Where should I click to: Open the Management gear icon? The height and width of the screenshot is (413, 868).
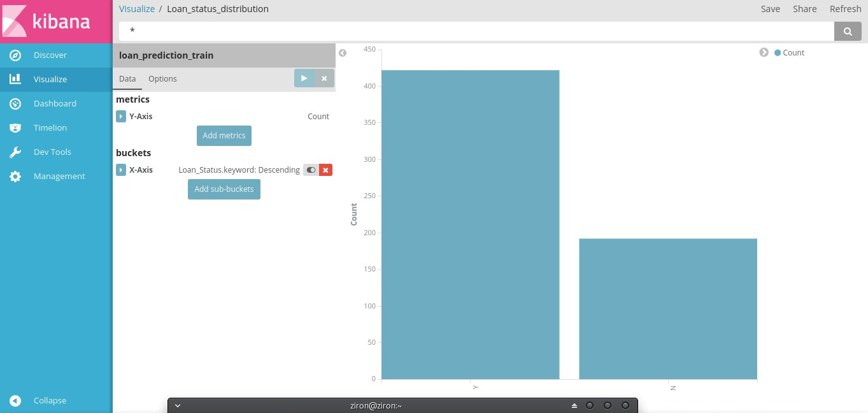[15, 177]
